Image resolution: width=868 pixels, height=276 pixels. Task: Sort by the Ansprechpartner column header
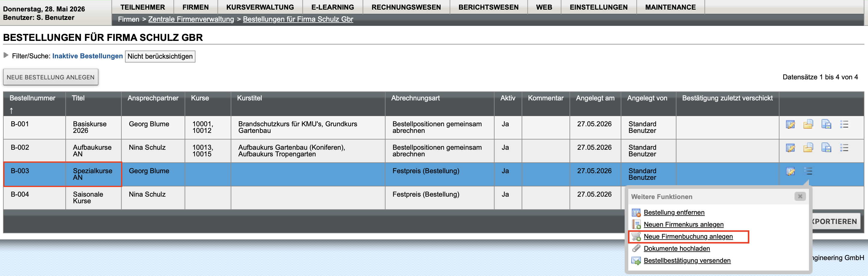point(153,98)
